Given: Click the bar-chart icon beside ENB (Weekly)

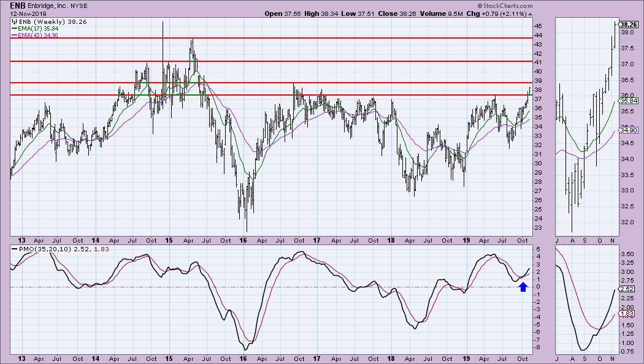Looking at the screenshot, I should (x=14, y=21).
